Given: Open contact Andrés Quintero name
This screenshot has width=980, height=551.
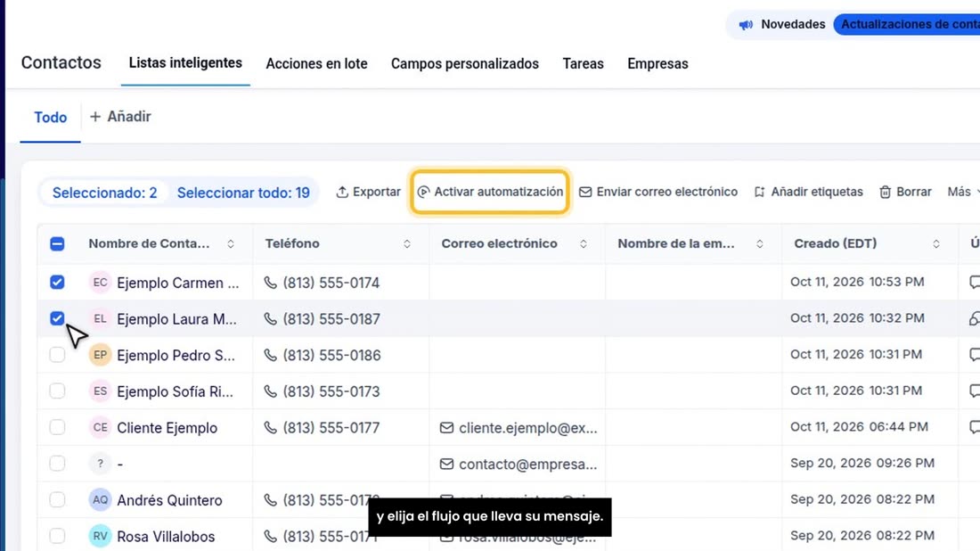Looking at the screenshot, I should pyautogui.click(x=169, y=500).
